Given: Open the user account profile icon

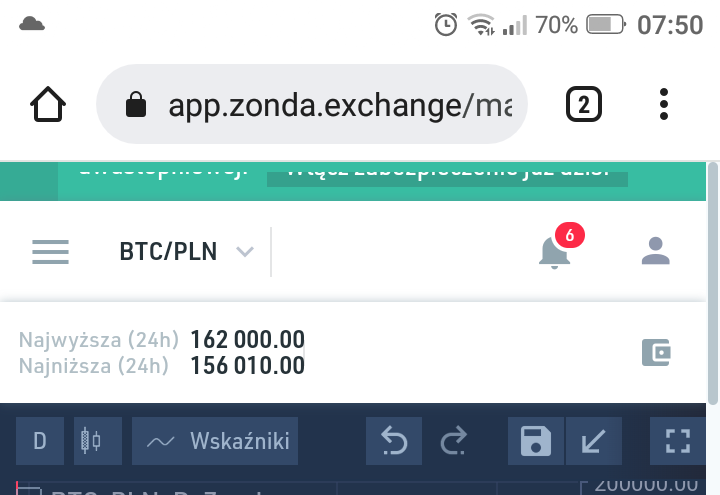Looking at the screenshot, I should (655, 251).
